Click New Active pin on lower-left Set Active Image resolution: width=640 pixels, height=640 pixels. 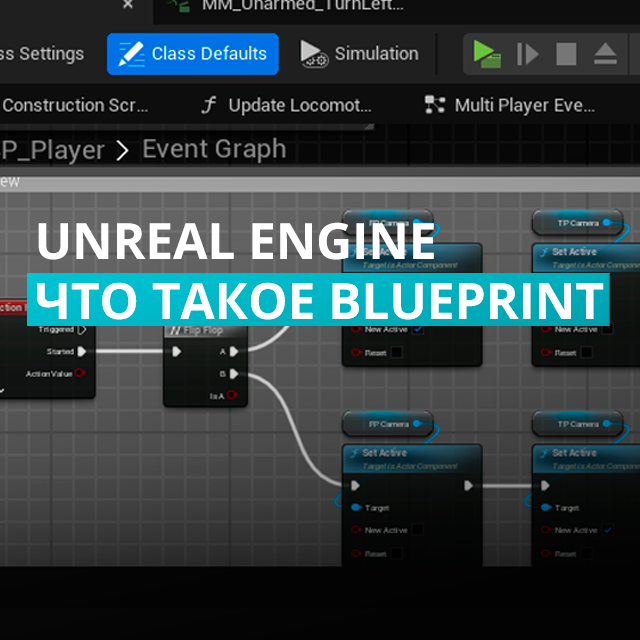(x=356, y=530)
